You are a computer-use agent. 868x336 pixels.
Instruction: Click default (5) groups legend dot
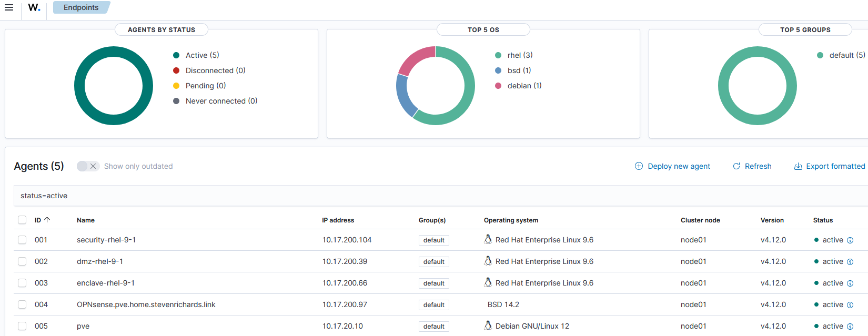pyautogui.click(x=820, y=55)
